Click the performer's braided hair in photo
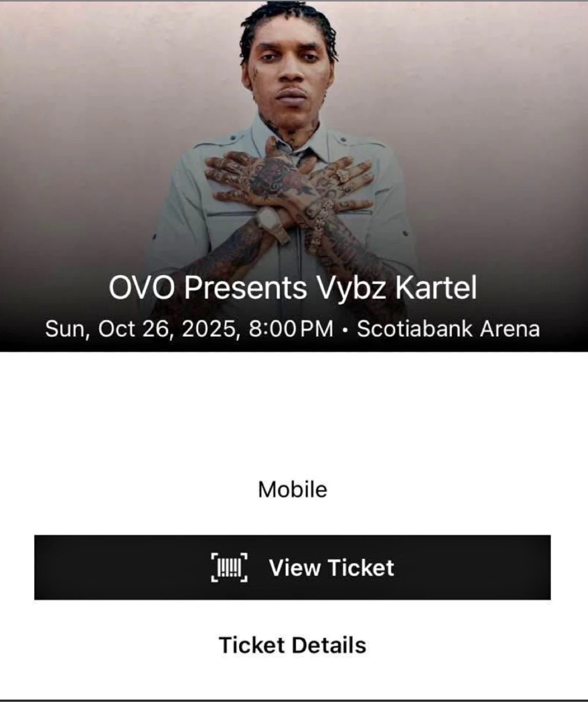Image resolution: width=588 pixels, height=702 pixels. pos(288,24)
